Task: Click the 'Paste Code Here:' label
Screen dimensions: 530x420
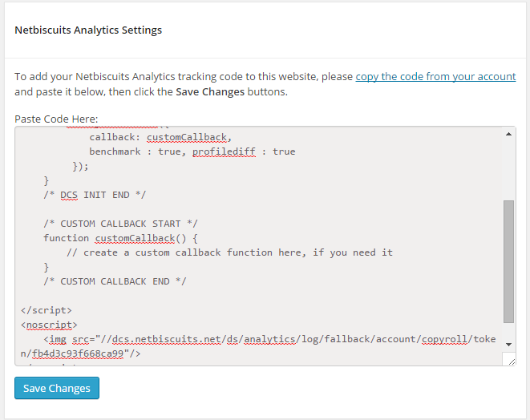Action: click(x=56, y=119)
